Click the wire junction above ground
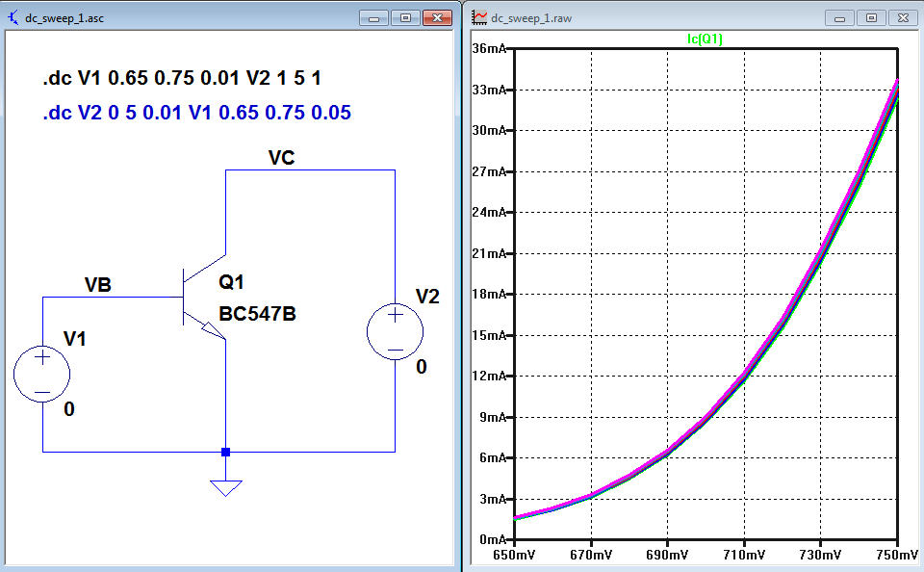The width and height of the screenshot is (924, 572). point(225,453)
